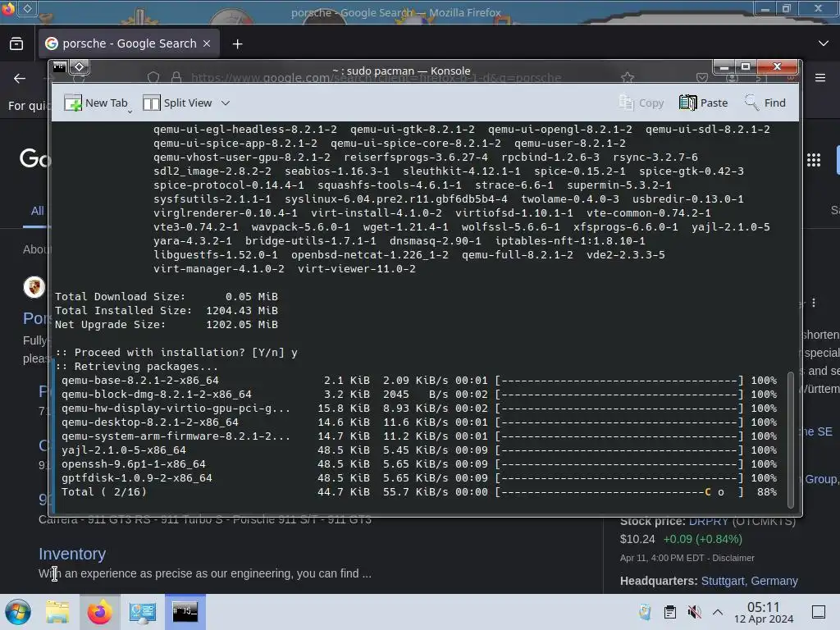
Task: Maximize the Konsole window
Action: coord(746,67)
